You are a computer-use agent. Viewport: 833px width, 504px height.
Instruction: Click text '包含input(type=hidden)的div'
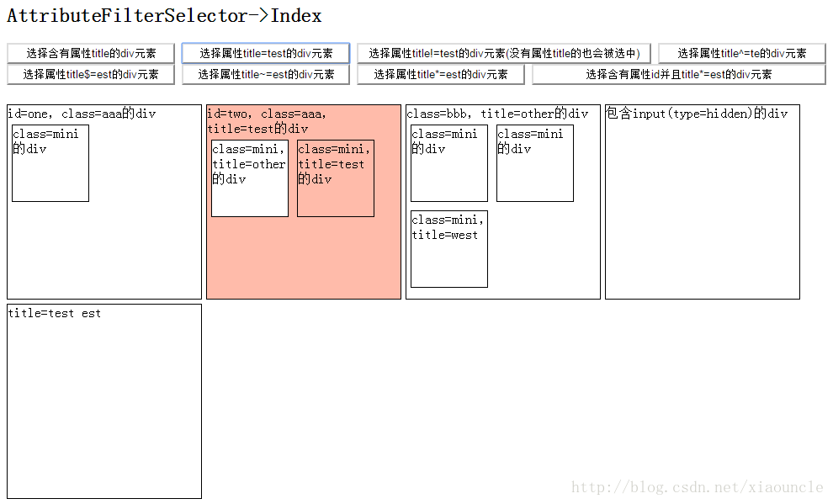click(697, 113)
